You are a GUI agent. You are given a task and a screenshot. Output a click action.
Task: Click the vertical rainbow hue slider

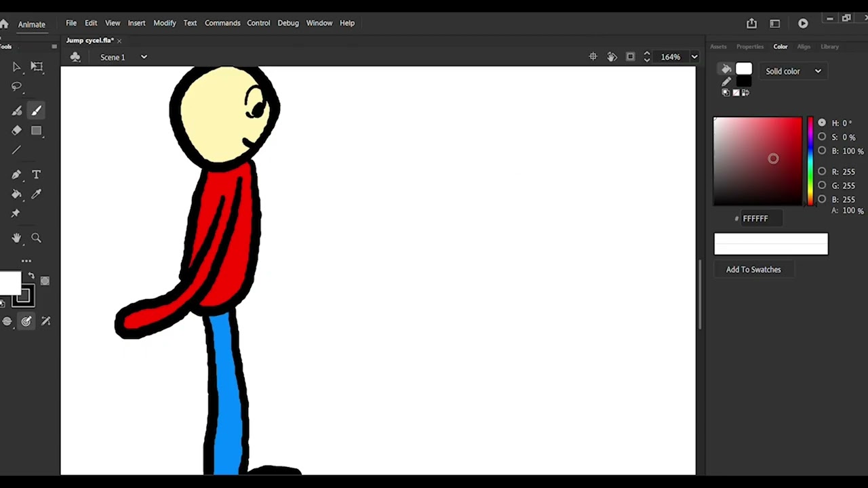pos(810,161)
